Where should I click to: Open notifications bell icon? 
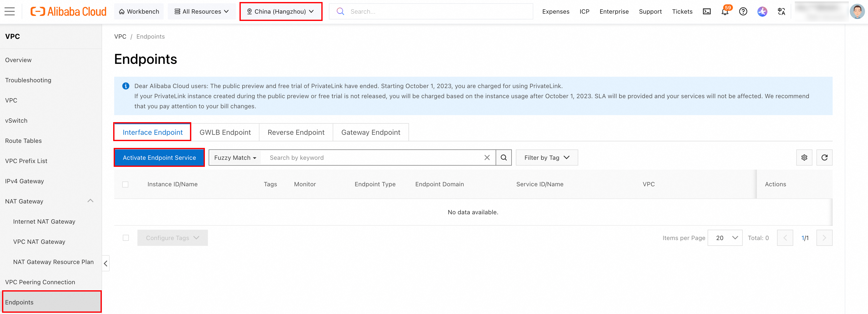[725, 11]
